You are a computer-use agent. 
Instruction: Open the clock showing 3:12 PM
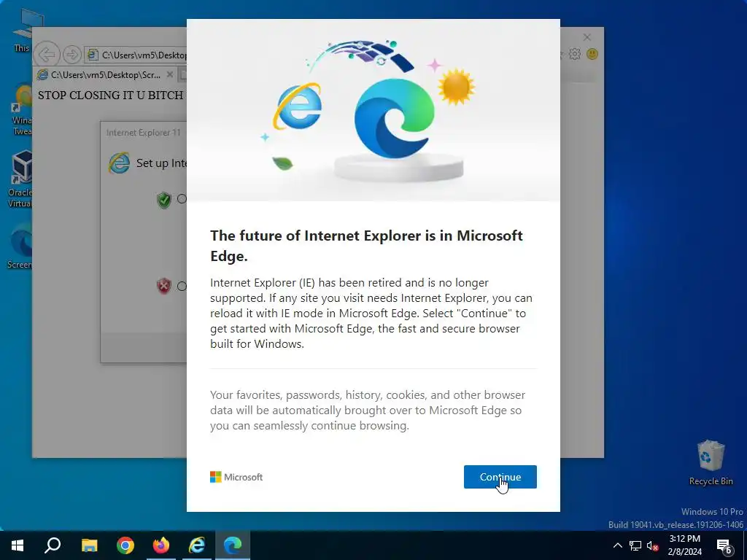point(684,545)
